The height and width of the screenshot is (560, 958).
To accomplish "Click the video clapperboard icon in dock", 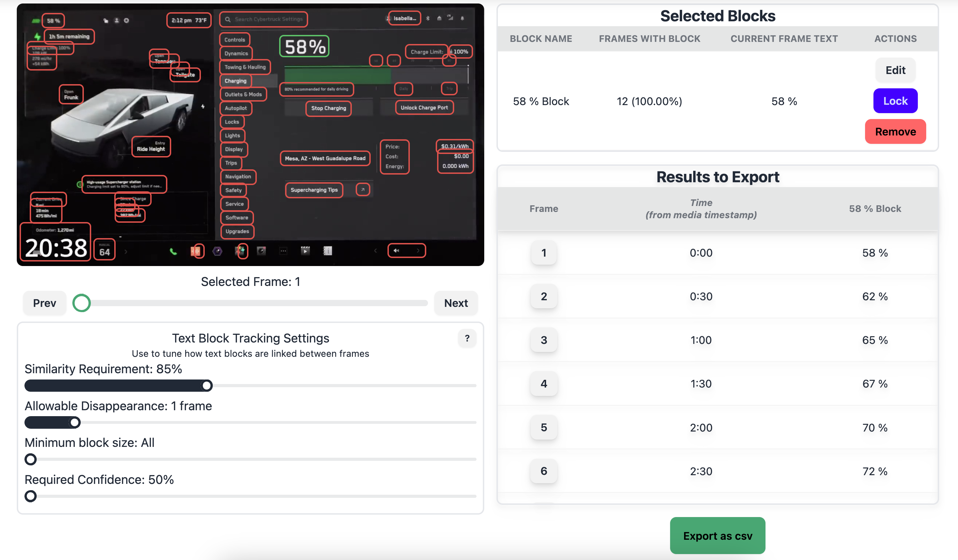I will pyautogui.click(x=305, y=251).
